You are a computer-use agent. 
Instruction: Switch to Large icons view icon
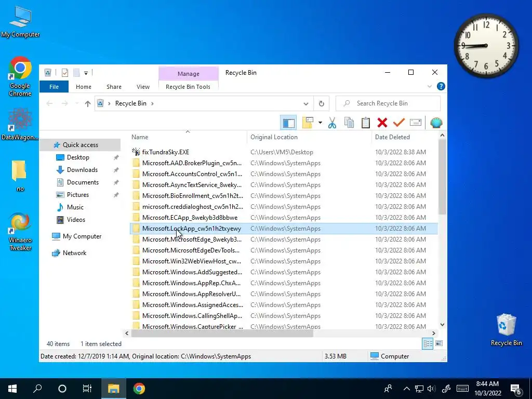pyautogui.click(x=438, y=344)
